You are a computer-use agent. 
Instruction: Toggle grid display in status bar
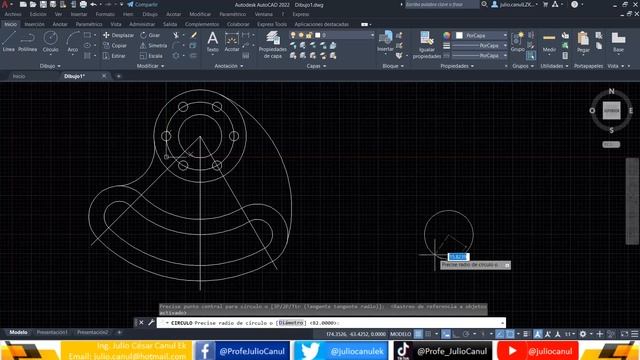coord(418,334)
